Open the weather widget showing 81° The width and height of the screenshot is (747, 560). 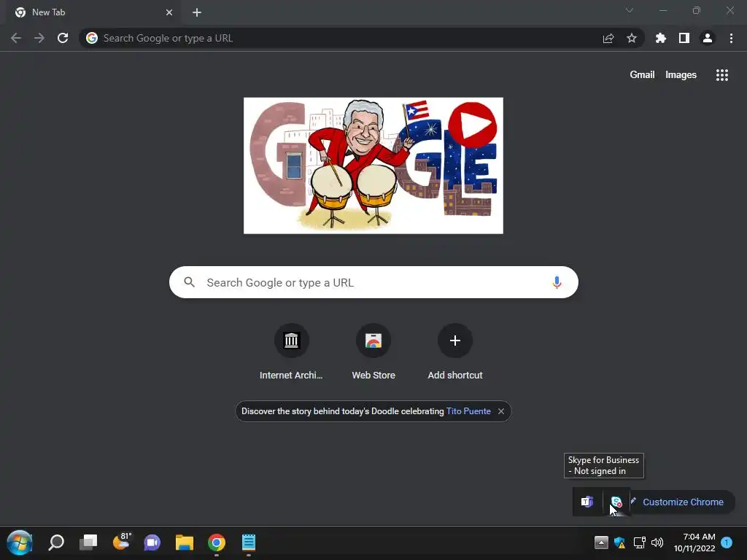tap(121, 542)
